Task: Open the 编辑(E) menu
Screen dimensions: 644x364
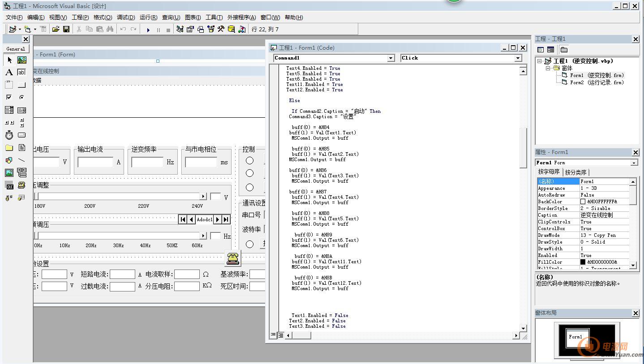Action: [36, 17]
